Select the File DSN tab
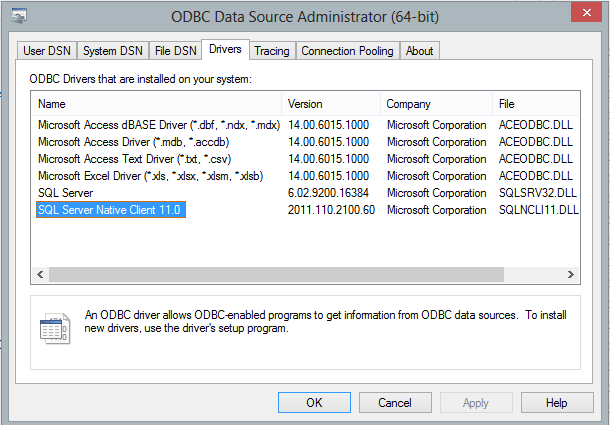This screenshot has width=610, height=425. pyautogui.click(x=175, y=51)
